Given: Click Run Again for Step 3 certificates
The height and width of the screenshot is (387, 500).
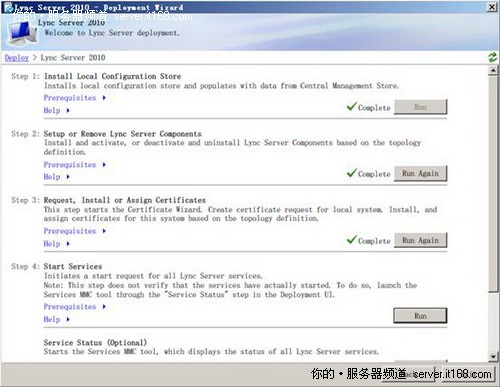Looking at the screenshot, I should (x=420, y=240).
